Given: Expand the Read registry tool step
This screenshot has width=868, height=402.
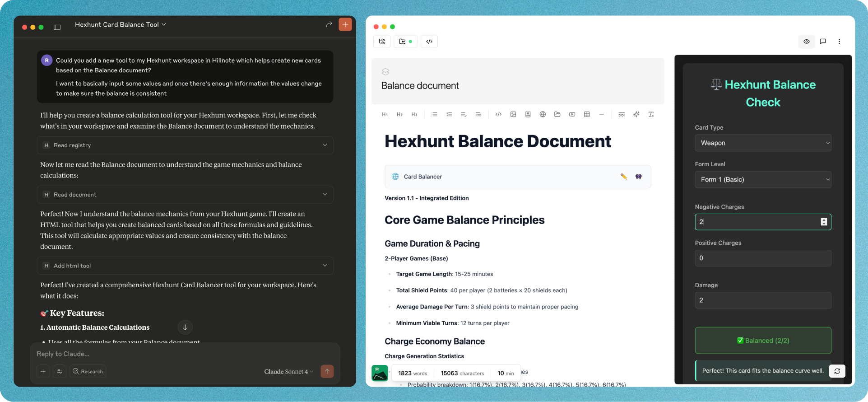Looking at the screenshot, I should tap(185, 145).
